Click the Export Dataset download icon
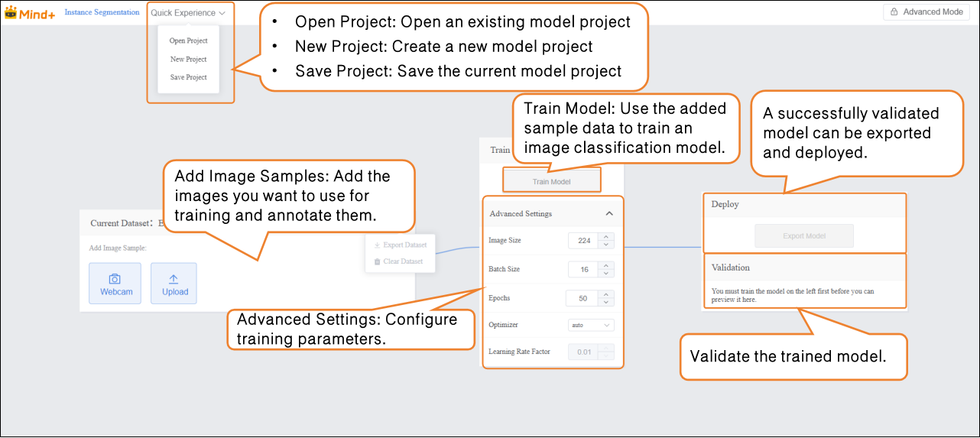This screenshot has width=980, height=438. click(377, 245)
